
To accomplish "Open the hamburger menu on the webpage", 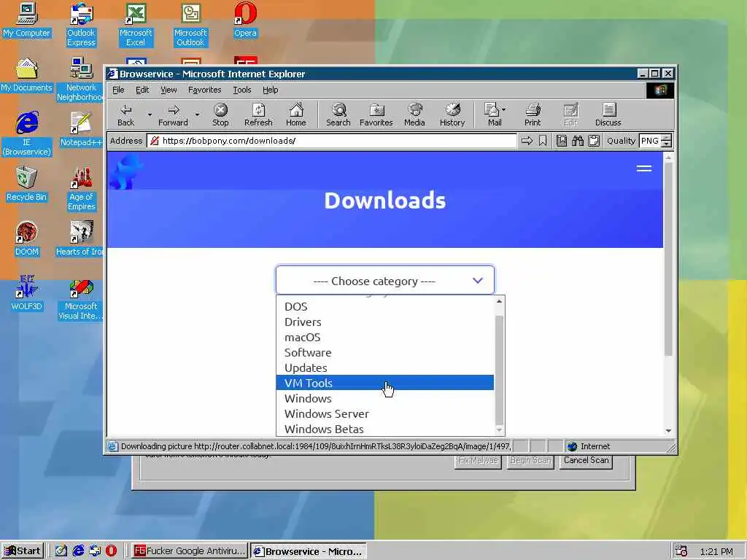I will point(644,168).
